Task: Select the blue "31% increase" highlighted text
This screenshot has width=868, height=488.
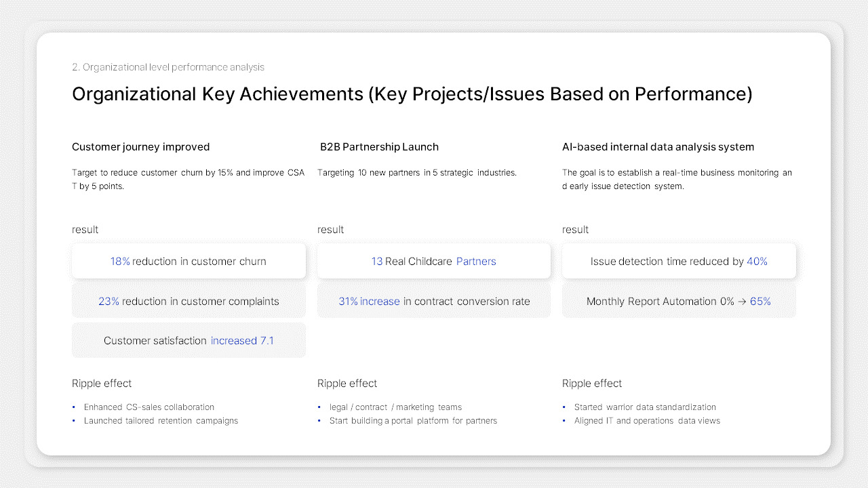Action: (x=369, y=301)
